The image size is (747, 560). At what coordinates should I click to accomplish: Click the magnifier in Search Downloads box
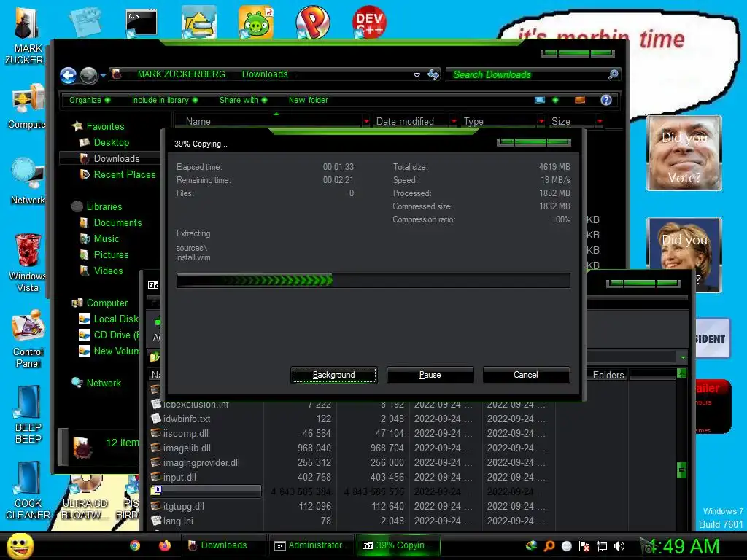pyautogui.click(x=613, y=74)
